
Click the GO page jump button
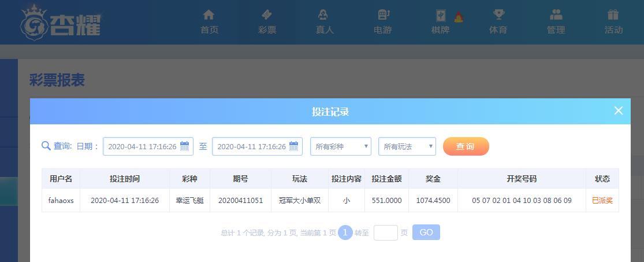pyautogui.click(x=426, y=233)
